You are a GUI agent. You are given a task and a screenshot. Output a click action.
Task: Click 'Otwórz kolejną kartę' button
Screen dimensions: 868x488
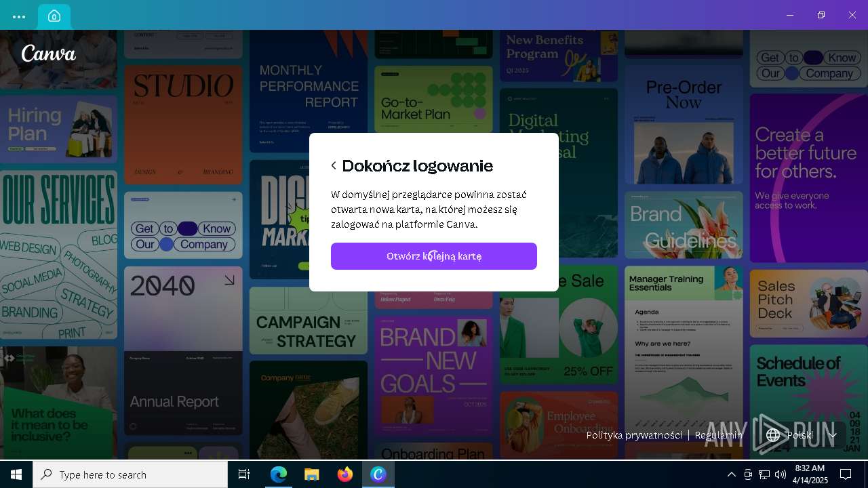(434, 256)
